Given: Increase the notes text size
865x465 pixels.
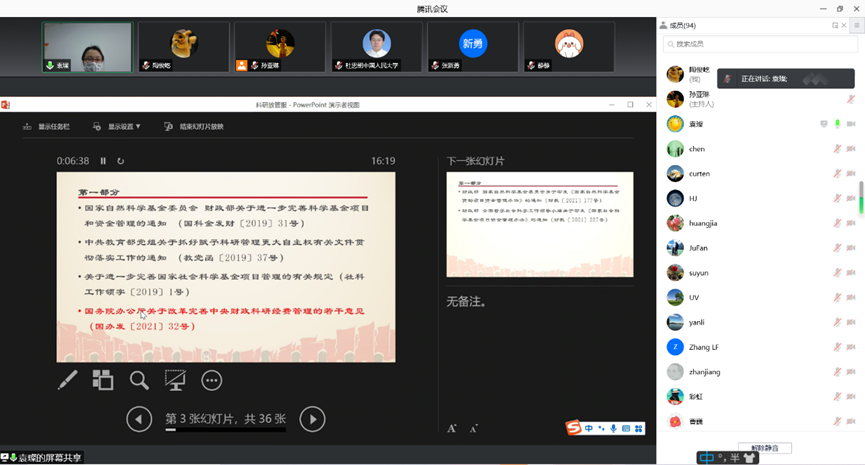Looking at the screenshot, I should 452,428.
